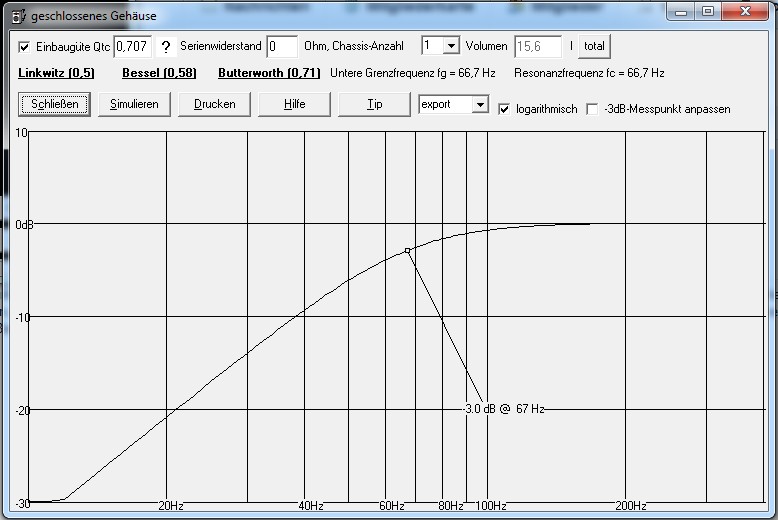Click the application icon in the title bar
Image resolution: width=778 pixels, height=520 pixels.
click(18, 15)
